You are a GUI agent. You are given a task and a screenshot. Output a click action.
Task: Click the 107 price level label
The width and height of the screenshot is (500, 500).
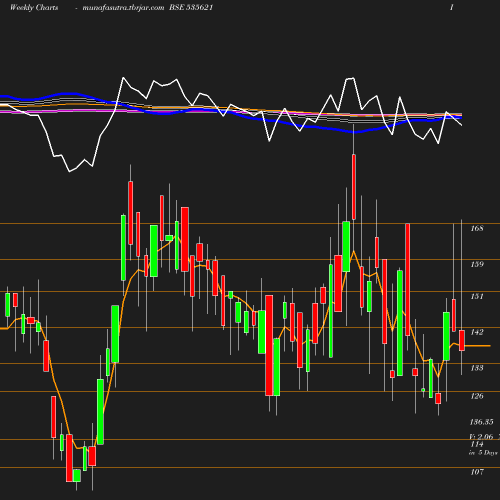(x=477, y=472)
